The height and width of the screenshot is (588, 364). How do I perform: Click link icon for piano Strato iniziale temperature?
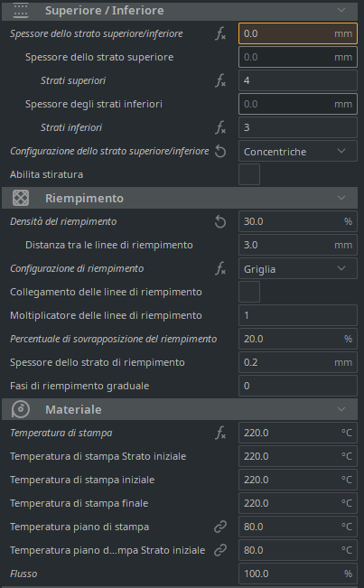(x=220, y=550)
